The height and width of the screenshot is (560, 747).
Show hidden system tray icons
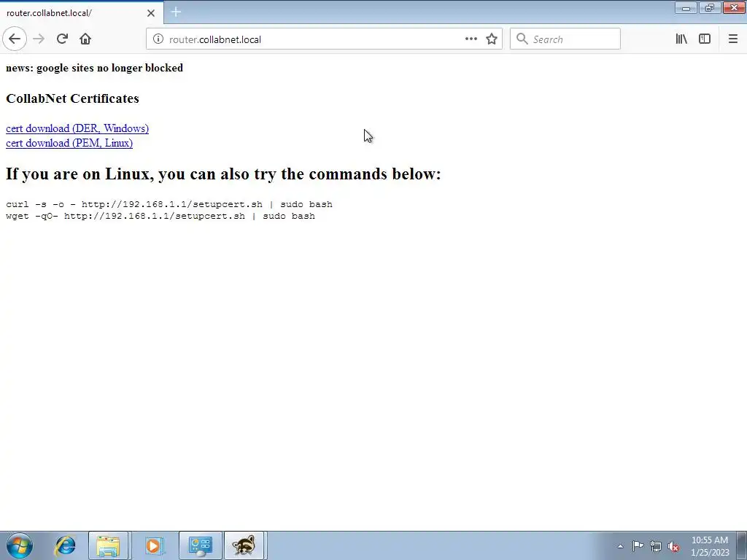point(620,546)
